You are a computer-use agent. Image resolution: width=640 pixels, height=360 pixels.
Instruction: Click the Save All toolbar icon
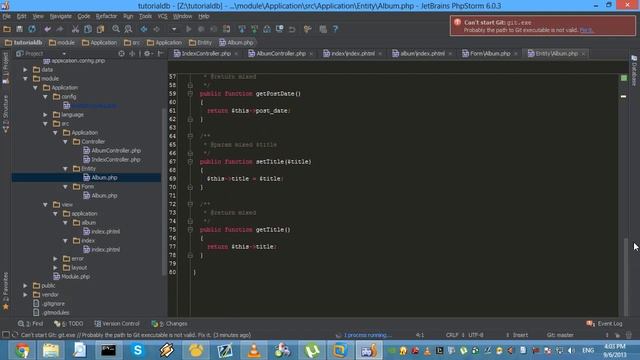(19, 29)
